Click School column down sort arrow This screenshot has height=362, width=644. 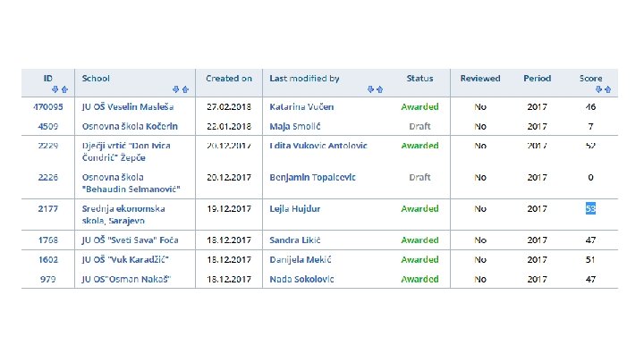point(176,89)
